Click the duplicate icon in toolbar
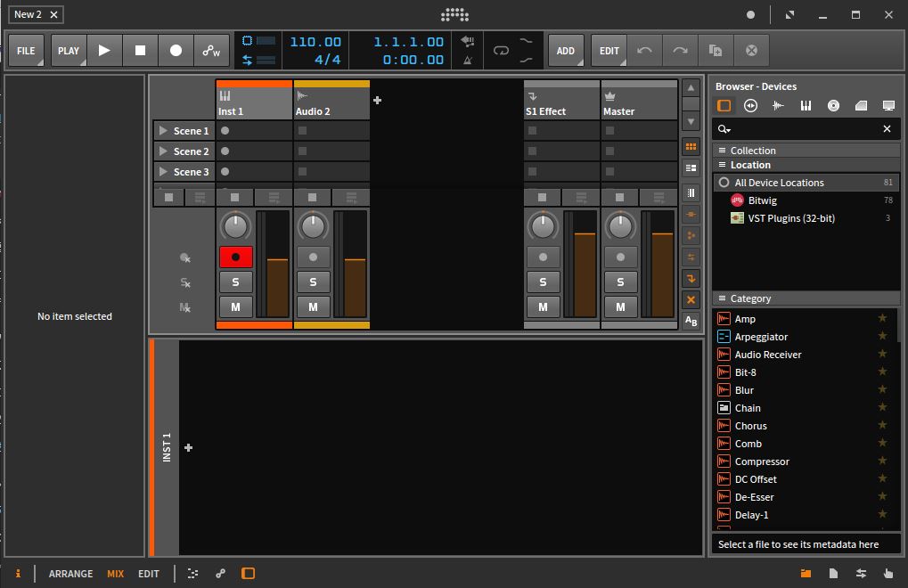This screenshot has height=588, width=908. click(x=716, y=51)
